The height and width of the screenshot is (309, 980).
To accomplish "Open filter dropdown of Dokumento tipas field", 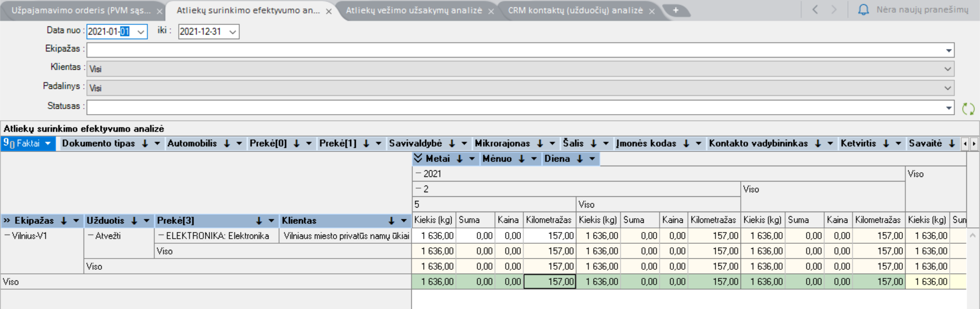I will click(157, 144).
